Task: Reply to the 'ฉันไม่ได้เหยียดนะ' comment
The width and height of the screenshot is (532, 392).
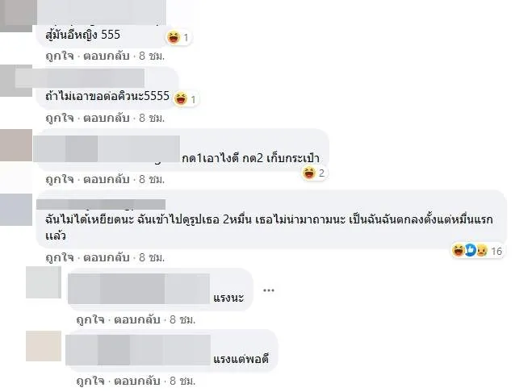Action: pos(107,258)
